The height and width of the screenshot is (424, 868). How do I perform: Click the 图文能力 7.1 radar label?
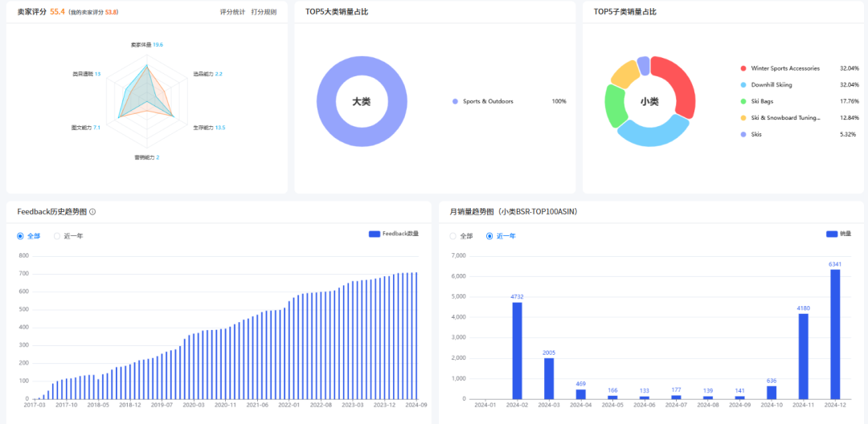(x=86, y=128)
